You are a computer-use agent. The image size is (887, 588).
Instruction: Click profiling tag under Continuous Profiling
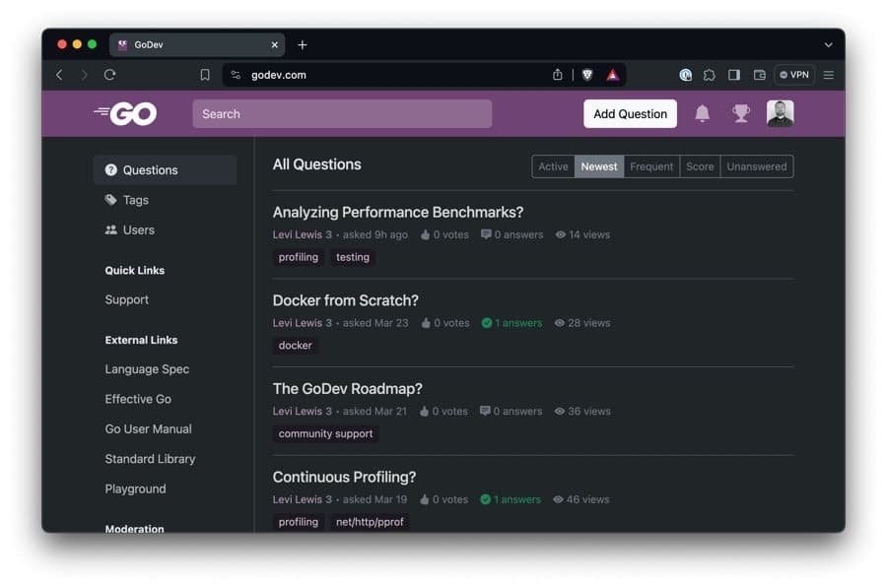[x=298, y=522]
